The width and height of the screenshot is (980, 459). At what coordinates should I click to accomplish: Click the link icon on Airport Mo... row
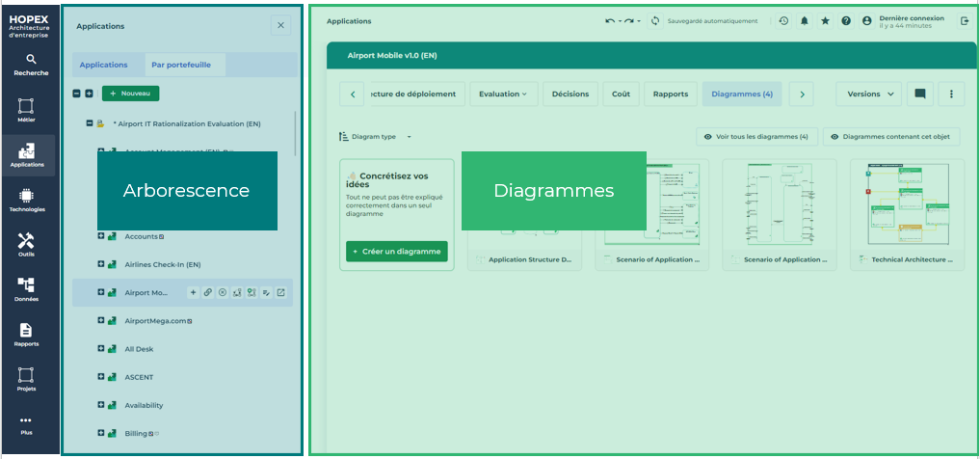208,292
